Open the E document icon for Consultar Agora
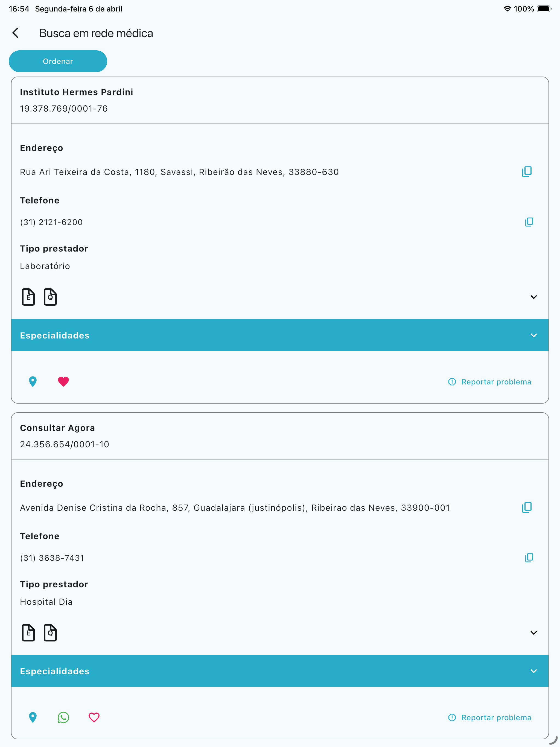 pos(28,632)
